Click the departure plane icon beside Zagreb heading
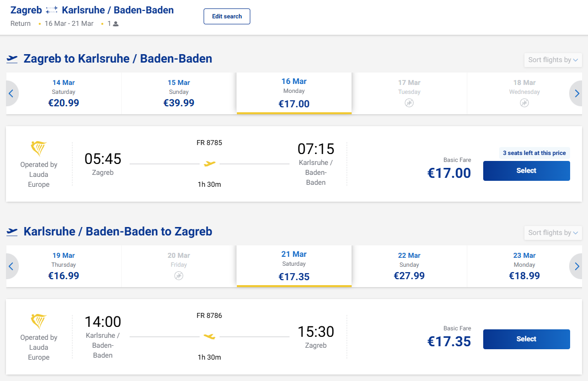The height and width of the screenshot is (381, 588). tap(12, 59)
